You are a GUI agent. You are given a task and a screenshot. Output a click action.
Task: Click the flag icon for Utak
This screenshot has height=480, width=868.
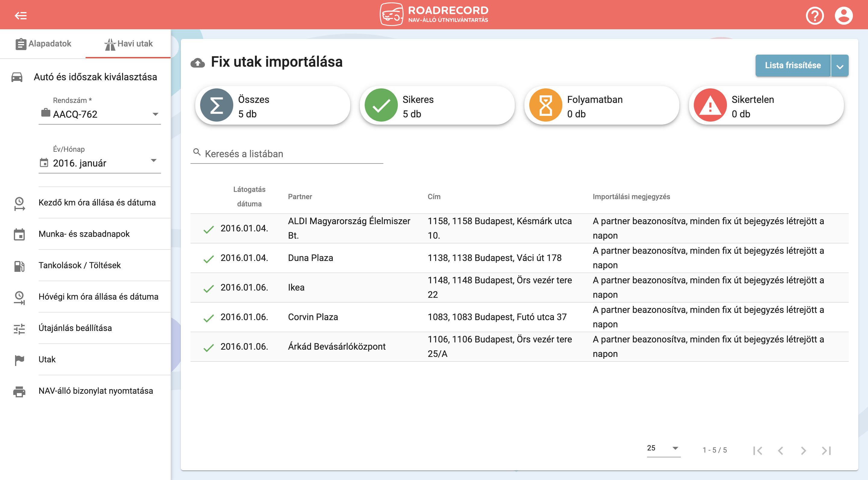click(x=19, y=360)
